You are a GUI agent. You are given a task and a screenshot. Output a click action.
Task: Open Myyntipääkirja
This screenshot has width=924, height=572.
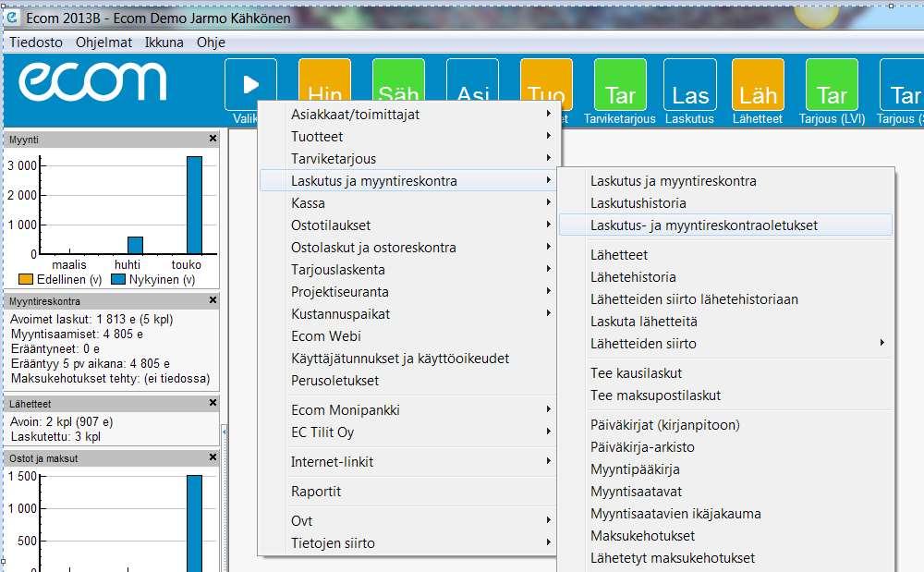[726, 469]
